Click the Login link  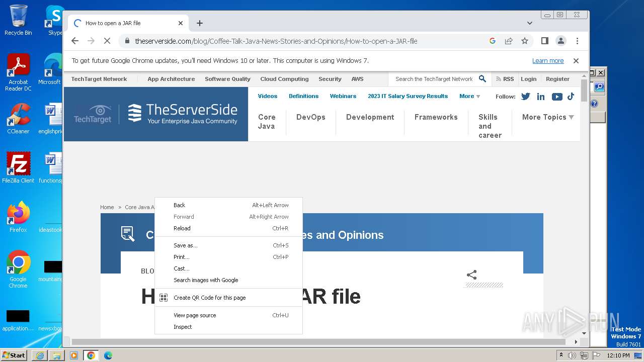coord(528,79)
